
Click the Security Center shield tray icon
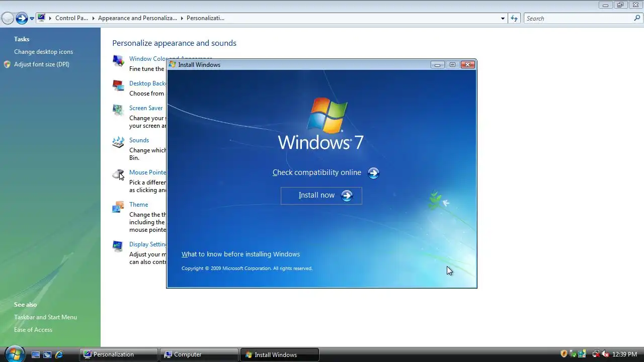[564, 354]
